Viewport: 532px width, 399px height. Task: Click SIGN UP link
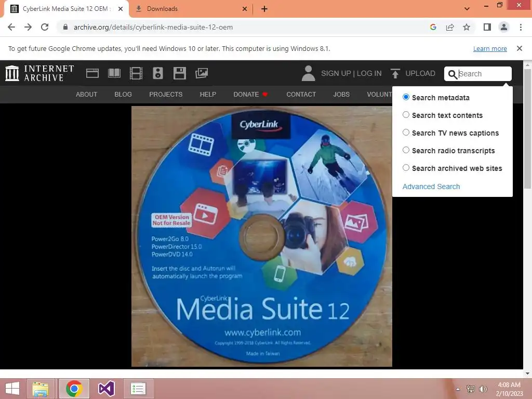(336, 73)
